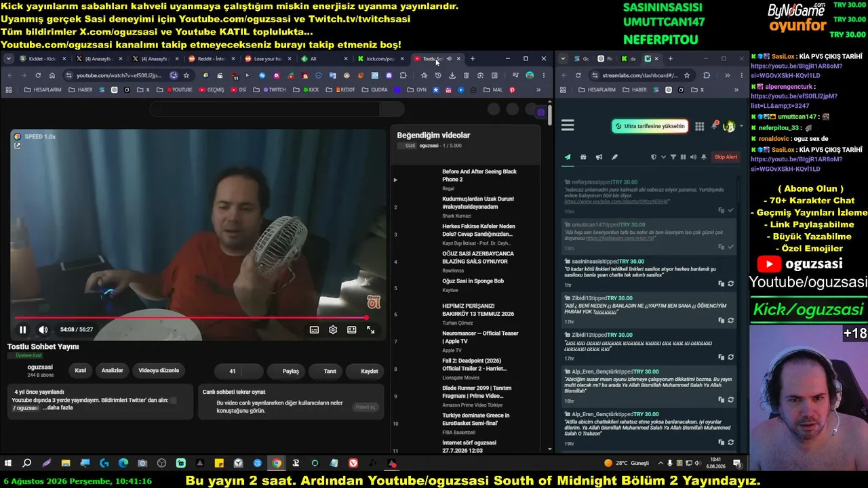Open Windows taskbar search
Screen dimensions: 868x488
coord(27,464)
